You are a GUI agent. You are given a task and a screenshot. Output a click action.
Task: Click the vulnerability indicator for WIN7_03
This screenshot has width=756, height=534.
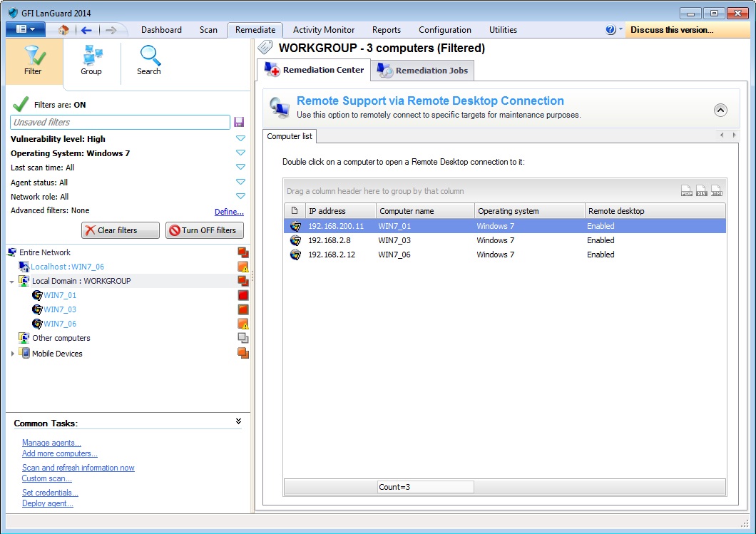pos(243,309)
